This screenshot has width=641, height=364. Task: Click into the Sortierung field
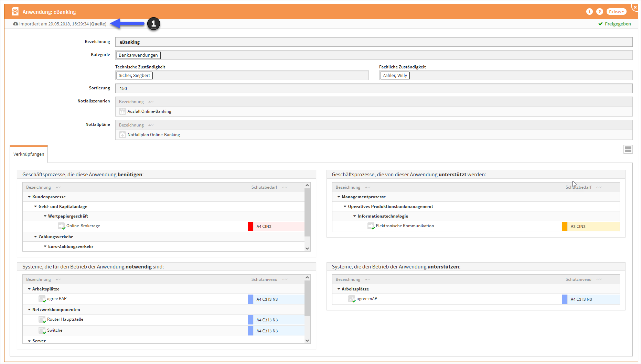pos(374,88)
